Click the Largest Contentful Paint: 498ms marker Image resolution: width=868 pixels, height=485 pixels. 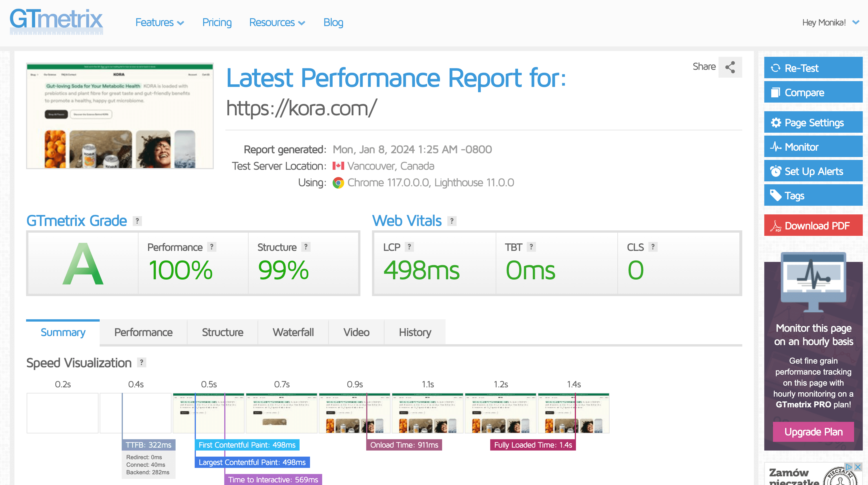point(252,462)
